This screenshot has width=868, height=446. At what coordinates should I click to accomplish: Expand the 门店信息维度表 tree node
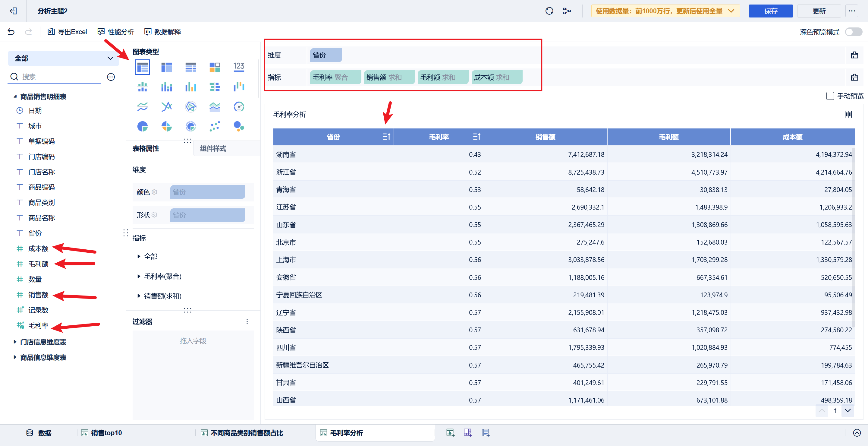click(15, 342)
